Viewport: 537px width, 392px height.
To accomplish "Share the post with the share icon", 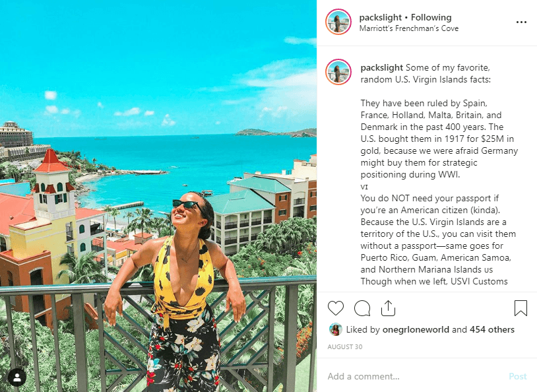I will click(388, 308).
